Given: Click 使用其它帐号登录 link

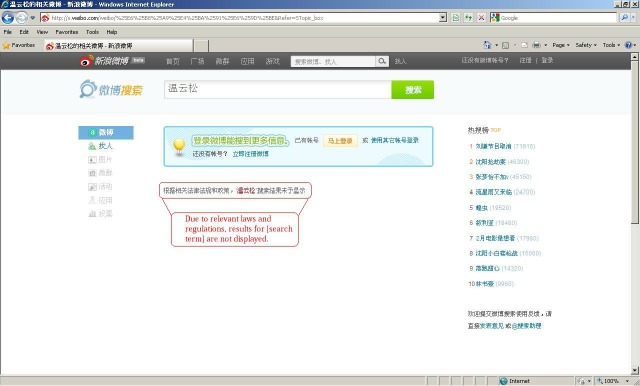Looking at the screenshot, I should click(395, 140).
